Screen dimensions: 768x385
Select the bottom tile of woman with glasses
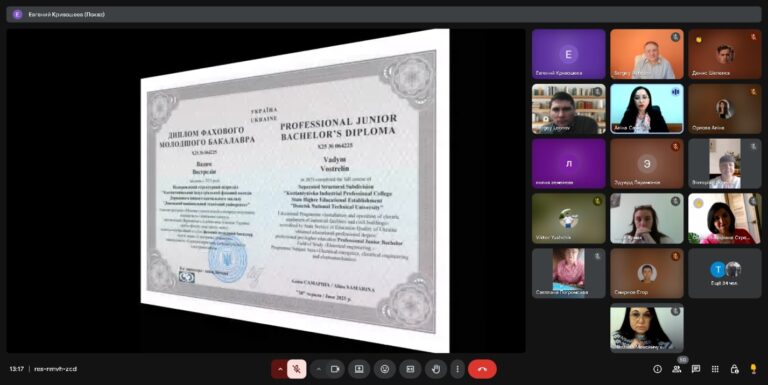coord(647,328)
